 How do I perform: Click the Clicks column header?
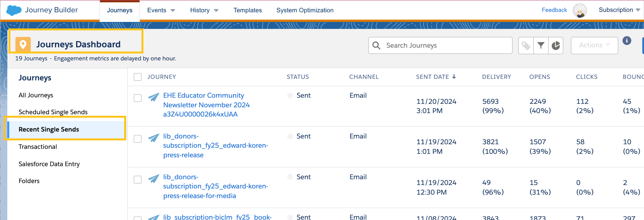click(587, 77)
